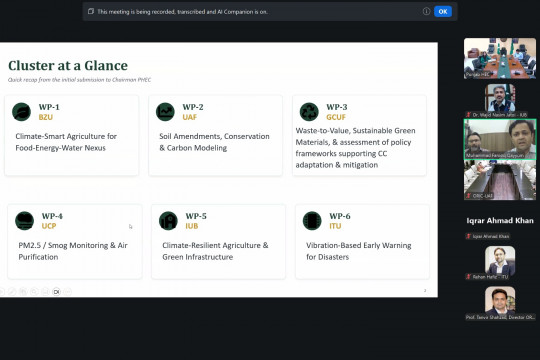Click the WP-2 UAF chart icon
The width and height of the screenshot is (540, 360).
click(165, 112)
